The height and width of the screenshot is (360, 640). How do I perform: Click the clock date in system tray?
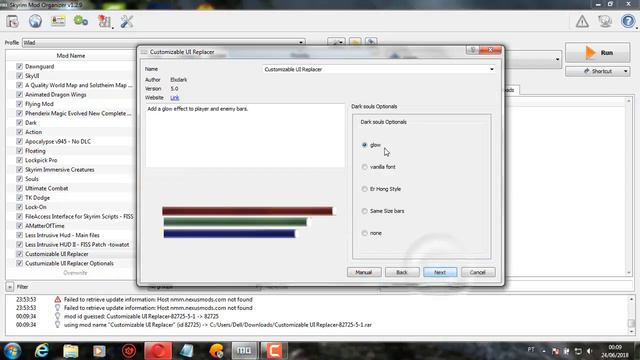pos(615,351)
